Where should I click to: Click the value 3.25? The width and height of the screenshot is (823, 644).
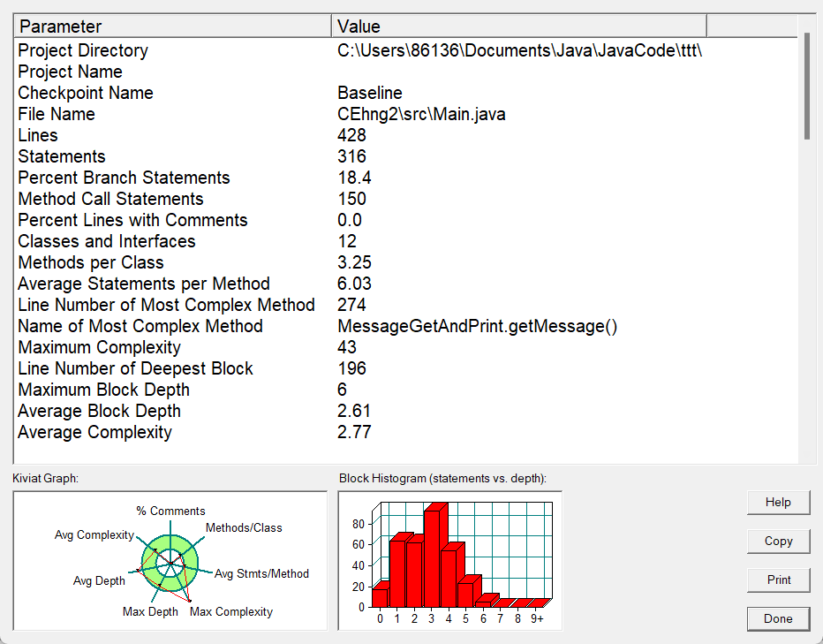(x=354, y=262)
